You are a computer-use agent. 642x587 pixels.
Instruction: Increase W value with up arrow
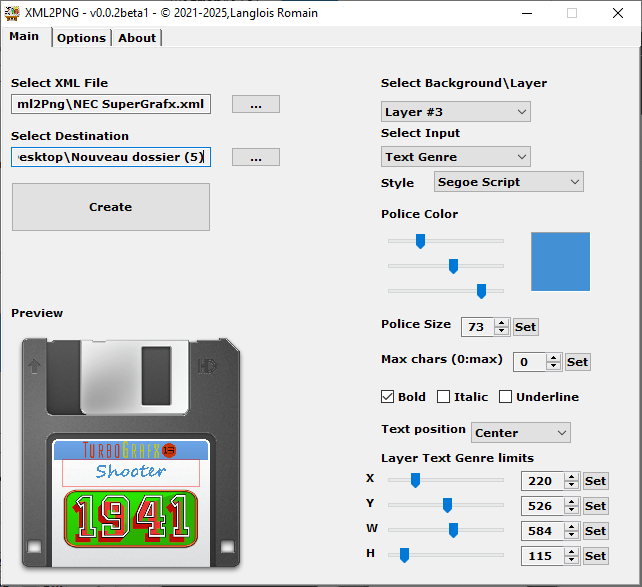point(572,526)
